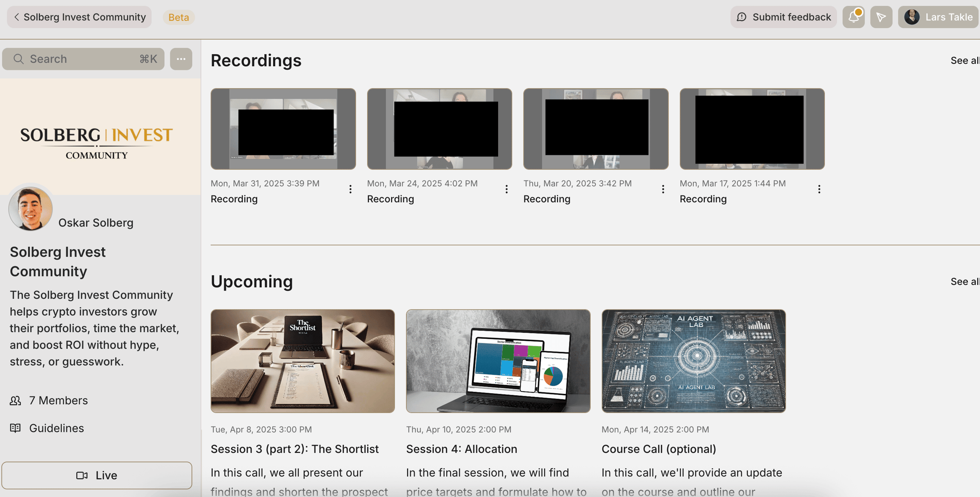
Task: Open the Mar 17, 2025 recording thumbnail
Action: point(752,129)
